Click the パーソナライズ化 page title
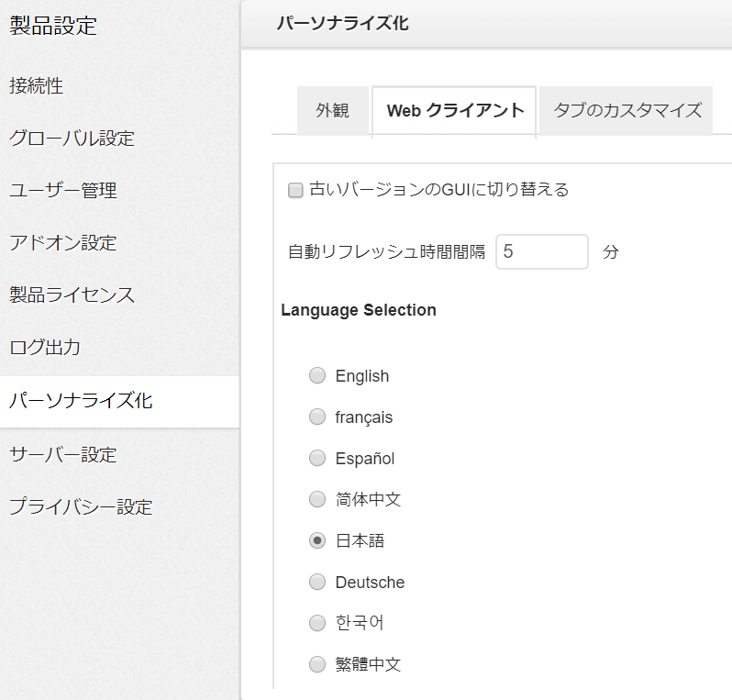This screenshot has height=700, width=732. click(x=342, y=23)
